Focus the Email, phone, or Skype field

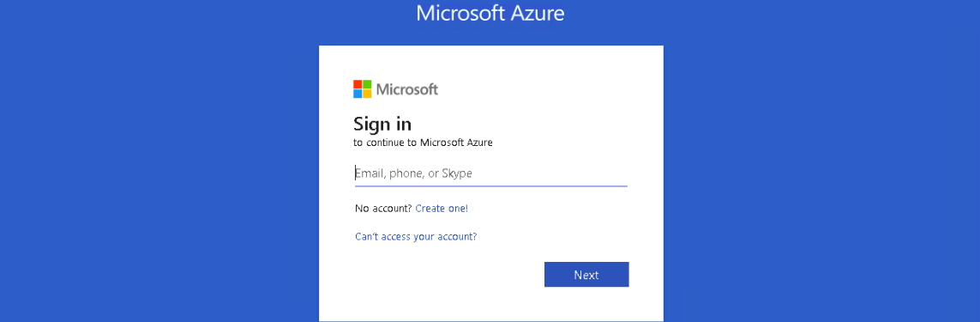click(x=490, y=173)
